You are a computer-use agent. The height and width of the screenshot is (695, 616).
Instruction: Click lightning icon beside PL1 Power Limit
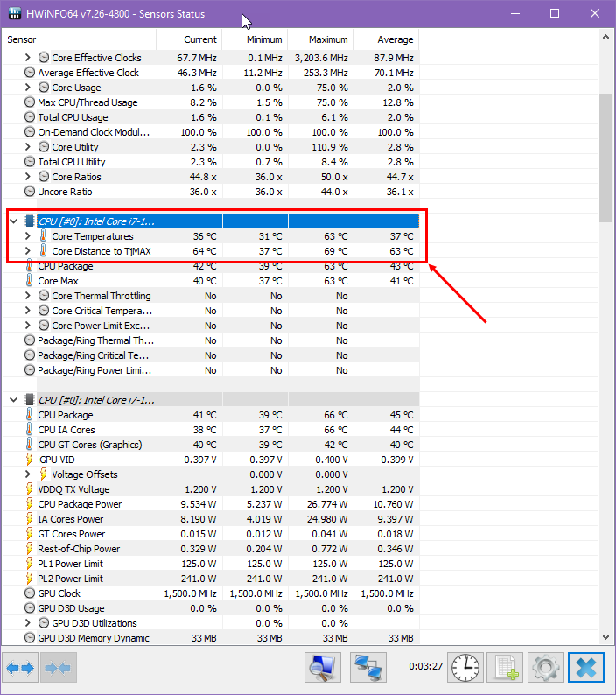click(x=29, y=564)
